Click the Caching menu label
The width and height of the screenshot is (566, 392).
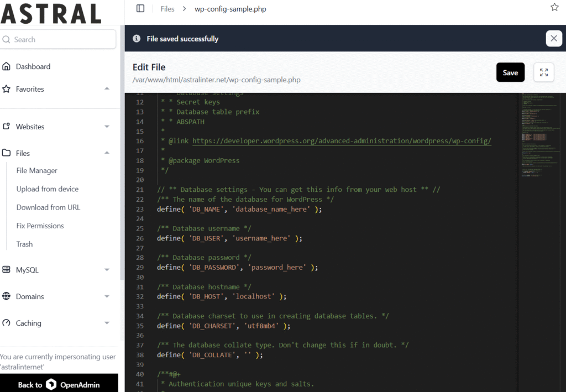(29, 323)
